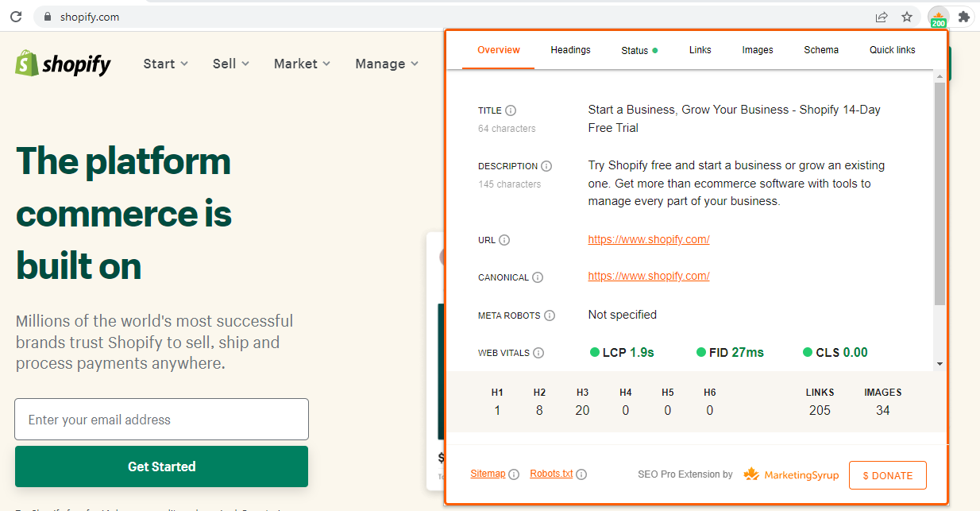The image size is (980, 511).
Task: Click the META ROBOTS info icon
Action: point(549,315)
